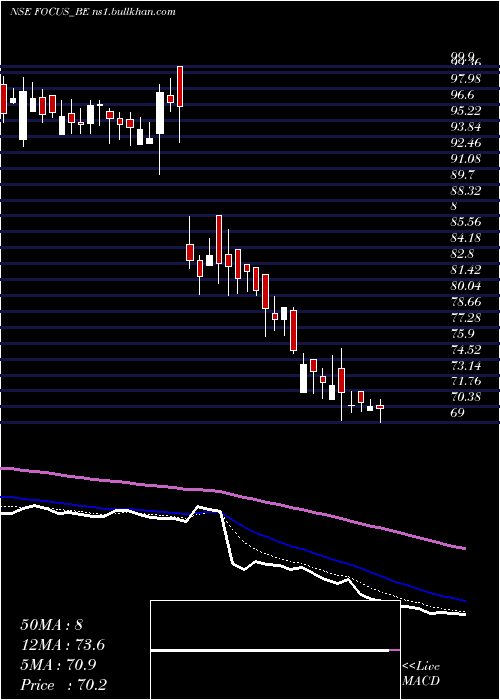500x700 pixels.
Task: Click the 95.22 price axis label
Action: [x=466, y=111]
